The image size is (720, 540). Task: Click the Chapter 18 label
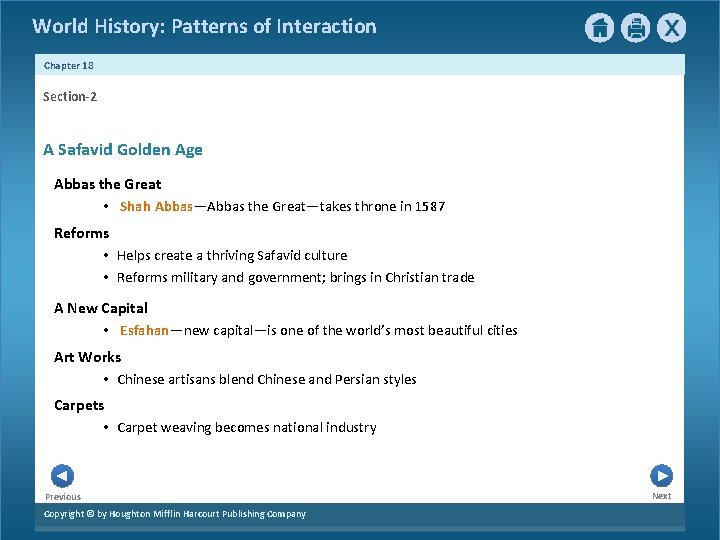68,66
